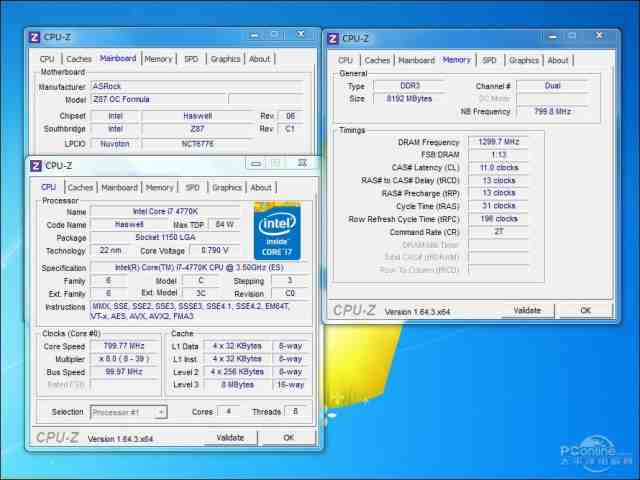This screenshot has width=640, height=480.
Task: Minimize the CPU-Z Mainboard window
Action: (x=254, y=36)
